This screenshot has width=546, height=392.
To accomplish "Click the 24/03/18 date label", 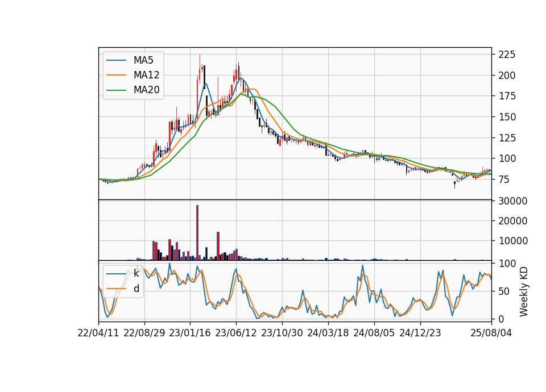I will [x=328, y=333].
